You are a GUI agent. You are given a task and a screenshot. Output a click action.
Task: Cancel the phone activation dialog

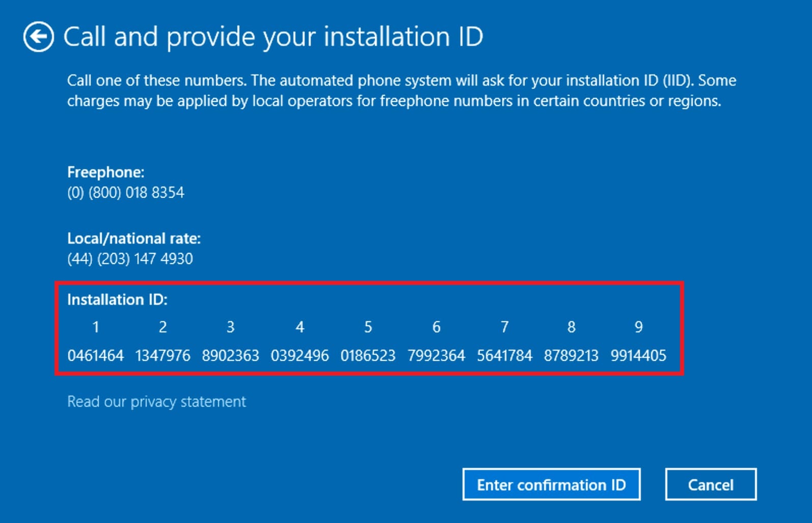coord(710,484)
